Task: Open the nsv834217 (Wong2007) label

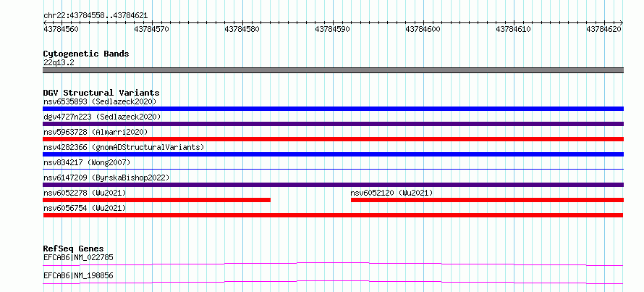Action: [87, 162]
